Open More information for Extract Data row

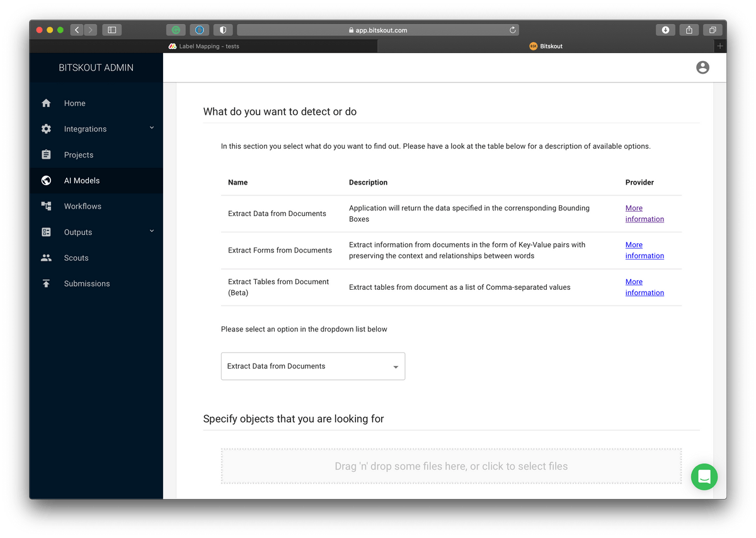pos(644,214)
